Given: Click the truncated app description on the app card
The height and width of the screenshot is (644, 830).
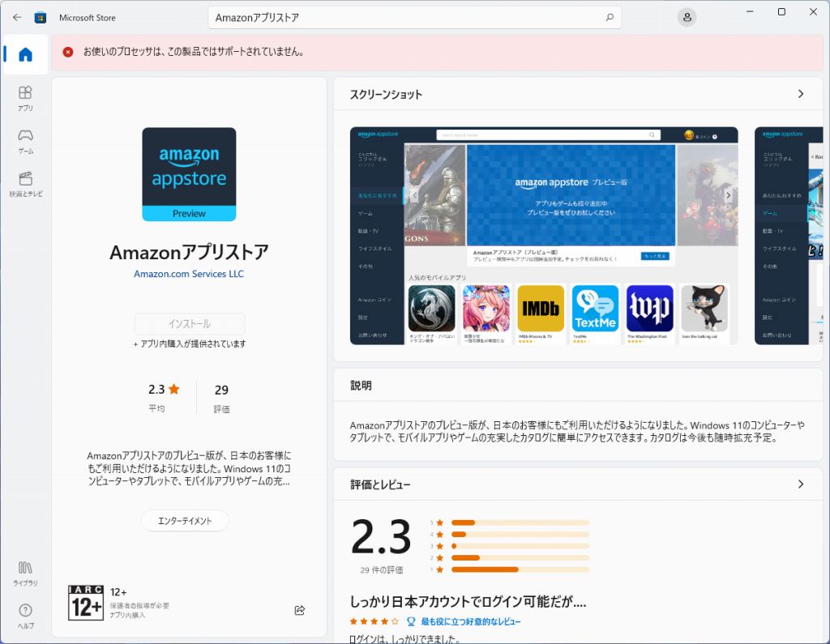Looking at the screenshot, I should [189, 468].
